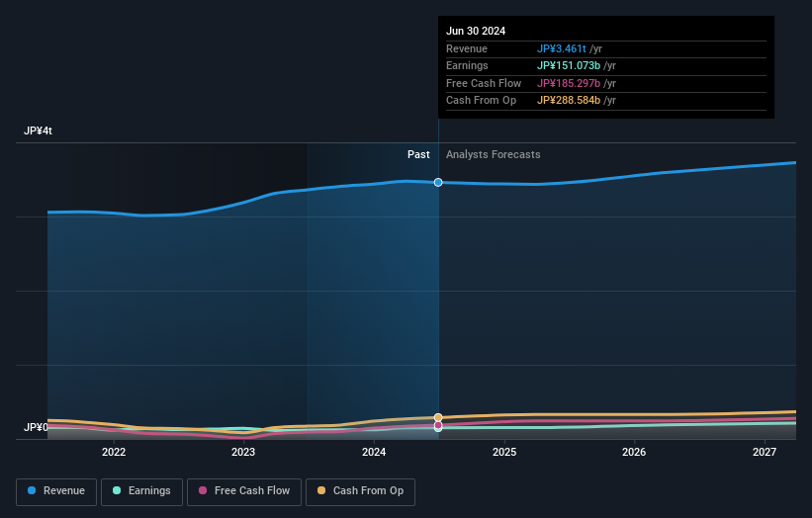Click the orange Cash From Op data point marker
812x518 pixels.
coord(438,417)
